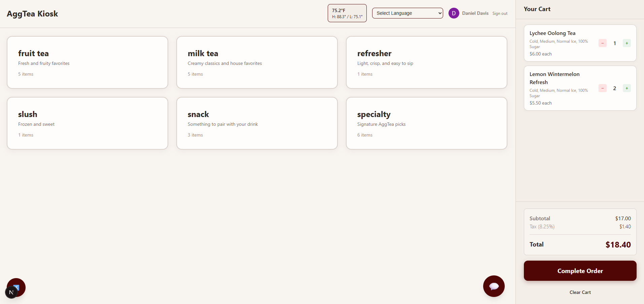Screen dimensions: 644x304
Task: Click the purple D user avatar
Action: [454, 13]
